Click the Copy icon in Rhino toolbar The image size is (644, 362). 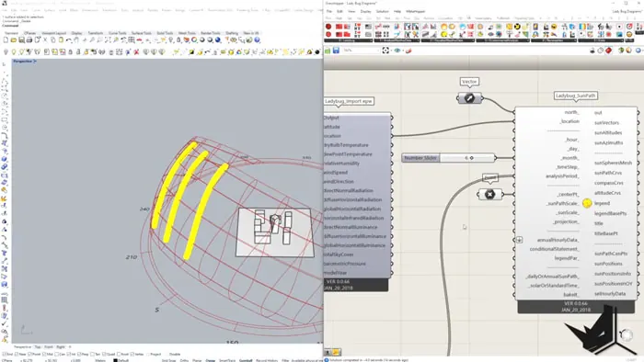pyautogui.click(x=53, y=40)
